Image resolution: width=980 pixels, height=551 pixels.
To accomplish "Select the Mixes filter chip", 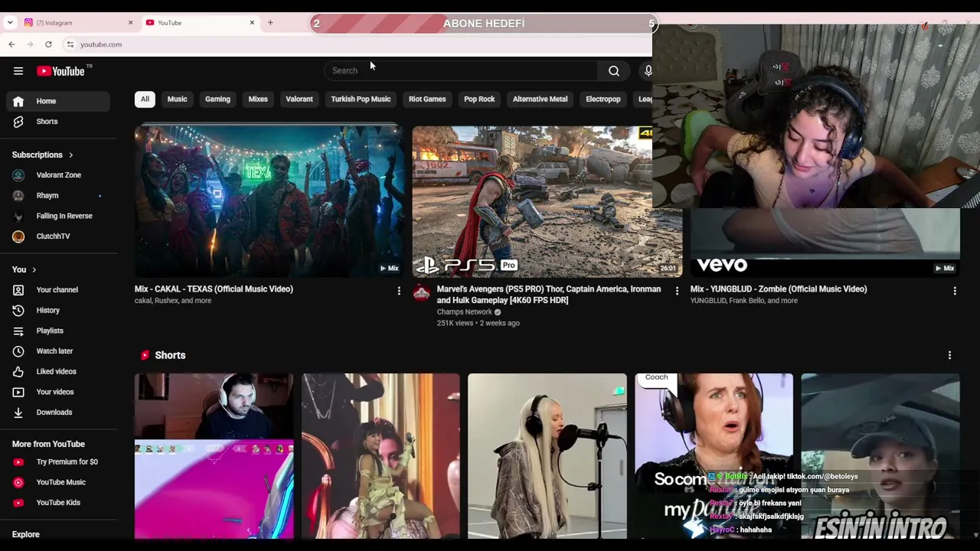I will [x=258, y=99].
